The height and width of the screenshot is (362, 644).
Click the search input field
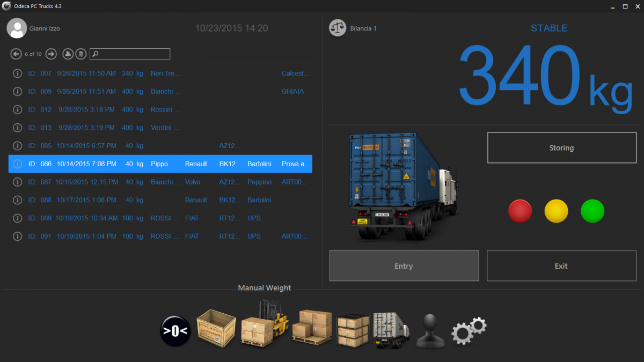tap(130, 54)
